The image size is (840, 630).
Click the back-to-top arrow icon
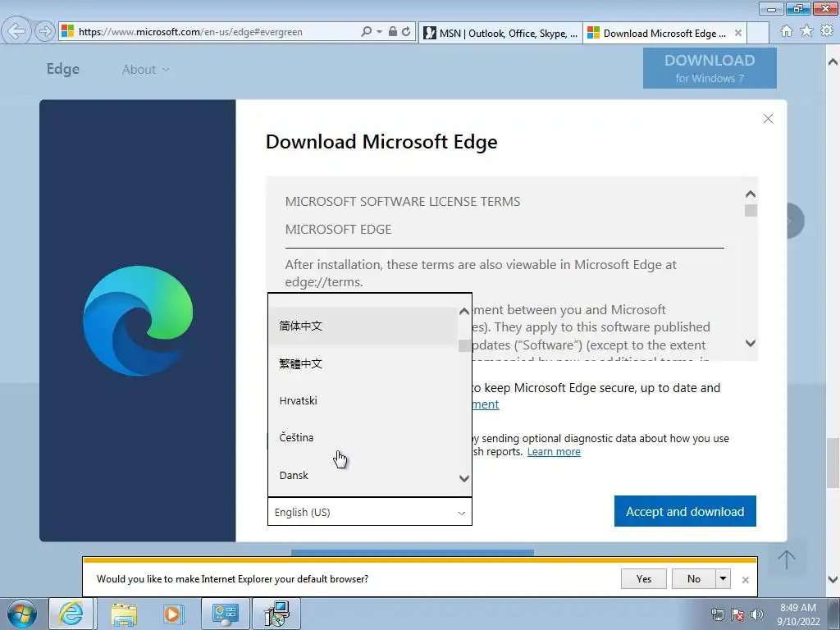[787, 559]
